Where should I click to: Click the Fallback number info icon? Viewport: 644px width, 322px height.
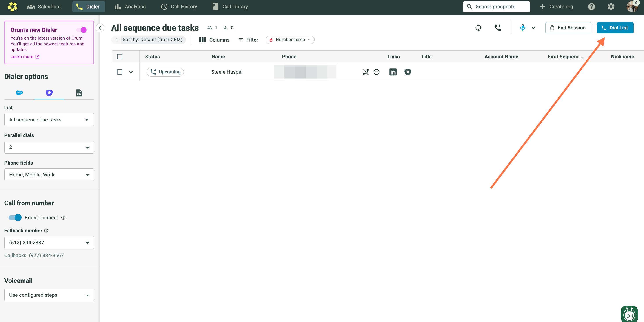[x=46, y=231]
